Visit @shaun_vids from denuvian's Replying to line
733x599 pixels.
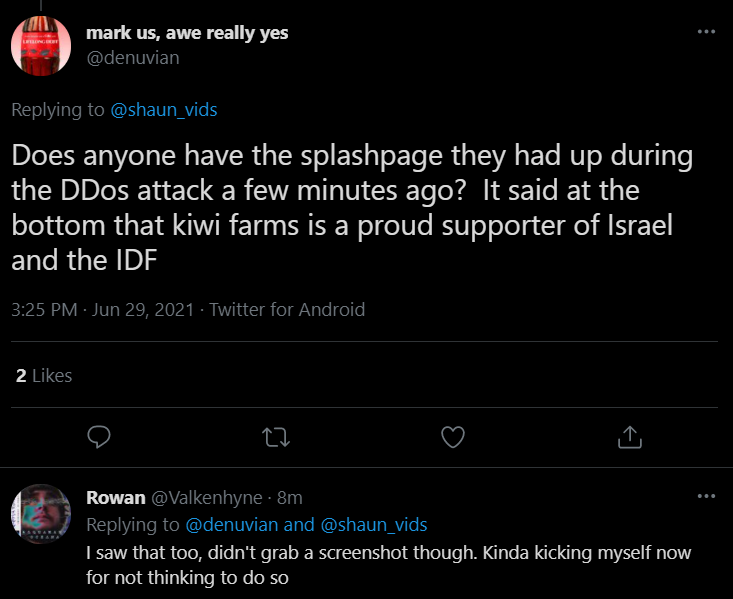click(164, 110)
